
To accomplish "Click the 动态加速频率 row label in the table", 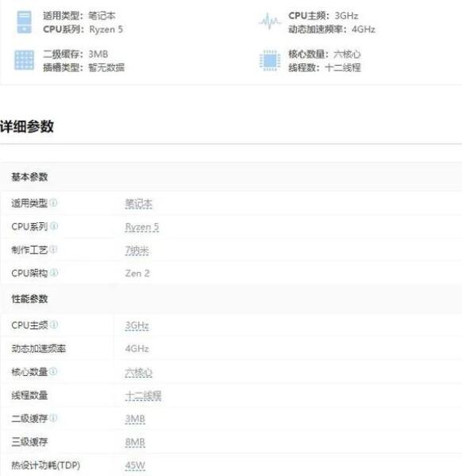I will 39,348.
